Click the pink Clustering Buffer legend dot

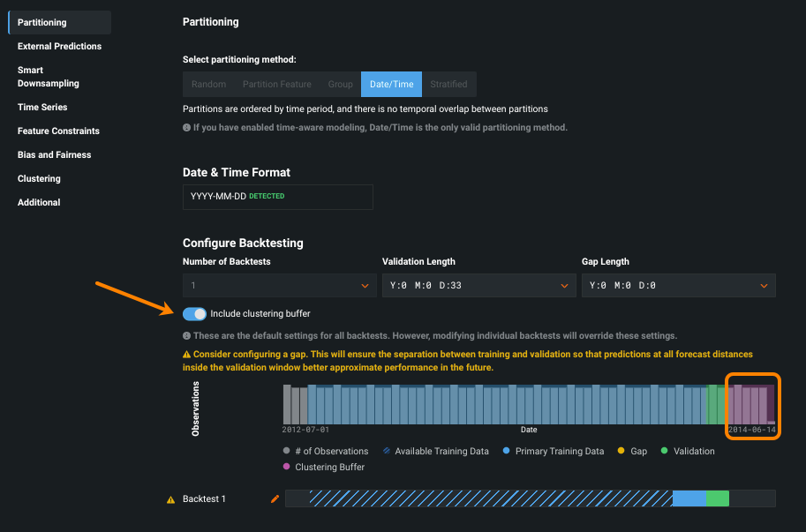286,467
